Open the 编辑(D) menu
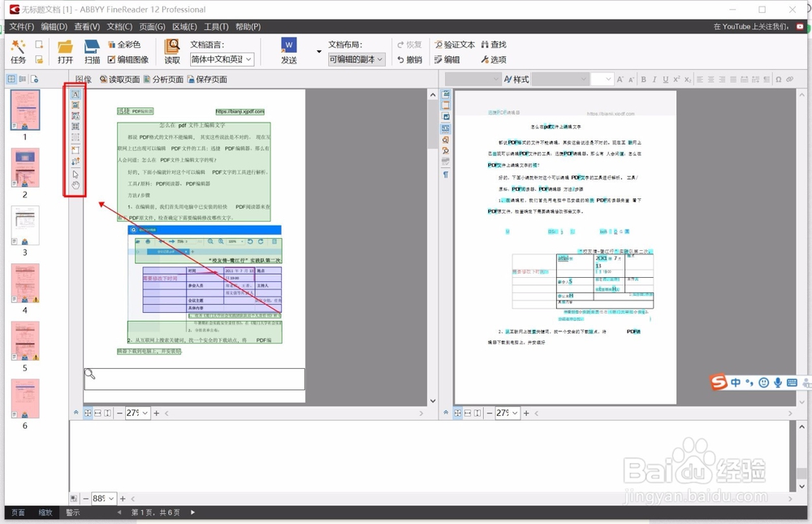 click(x=54, y=27)
